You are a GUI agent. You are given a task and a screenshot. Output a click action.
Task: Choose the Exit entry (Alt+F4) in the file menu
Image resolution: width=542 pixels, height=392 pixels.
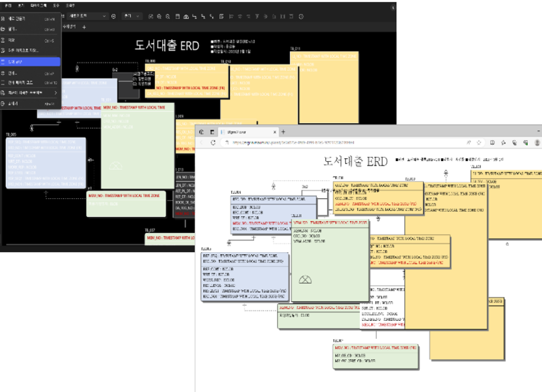[30, 104]
